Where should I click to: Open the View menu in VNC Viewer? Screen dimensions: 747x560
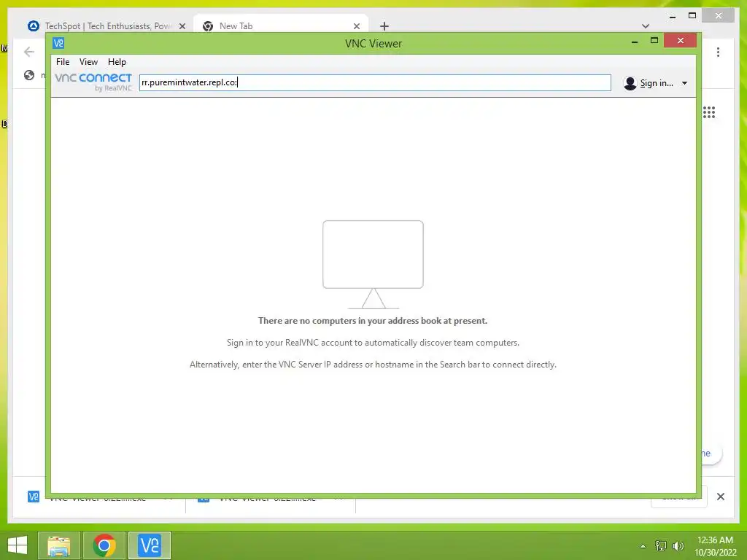pyautogui.click(x=88, y=62)
